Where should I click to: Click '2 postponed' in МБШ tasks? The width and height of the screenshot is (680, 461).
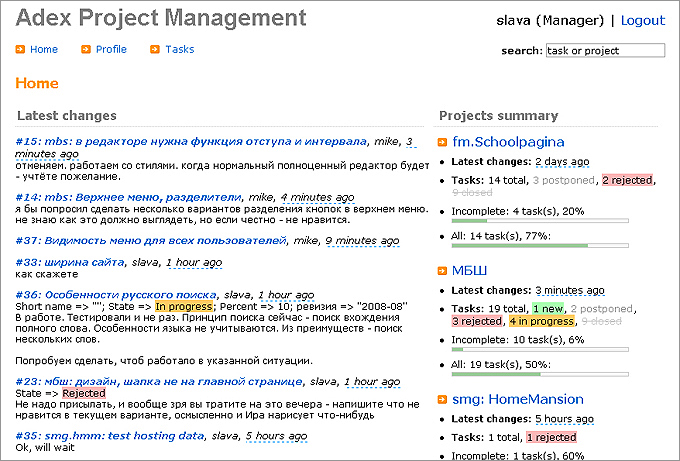coord(602,309)
